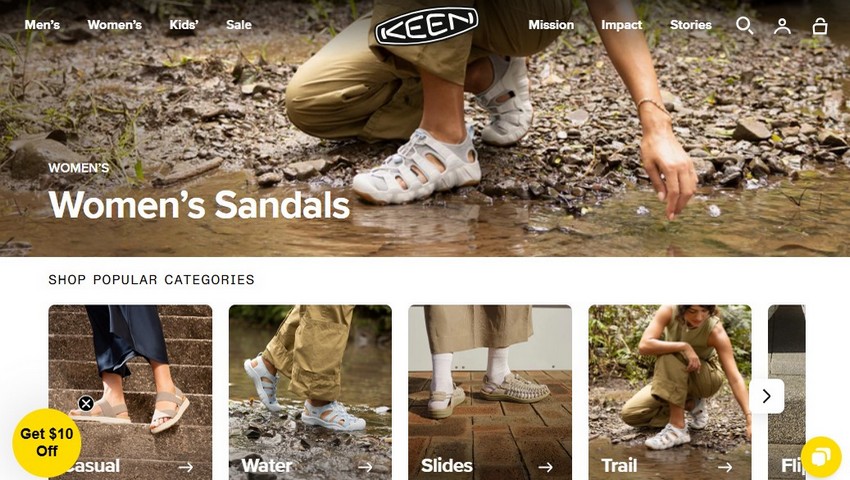Open the Impact page
The height and width of the screenshot is (480, 850).
point(621,25)
